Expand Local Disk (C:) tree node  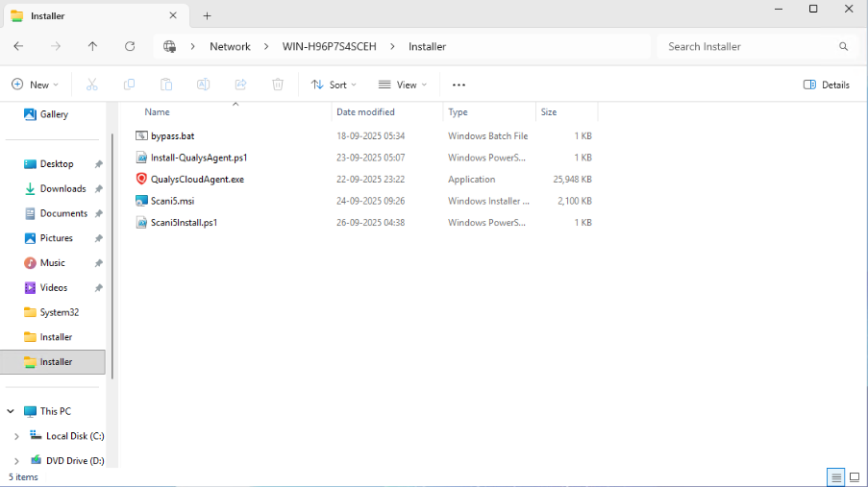[16, 436]
